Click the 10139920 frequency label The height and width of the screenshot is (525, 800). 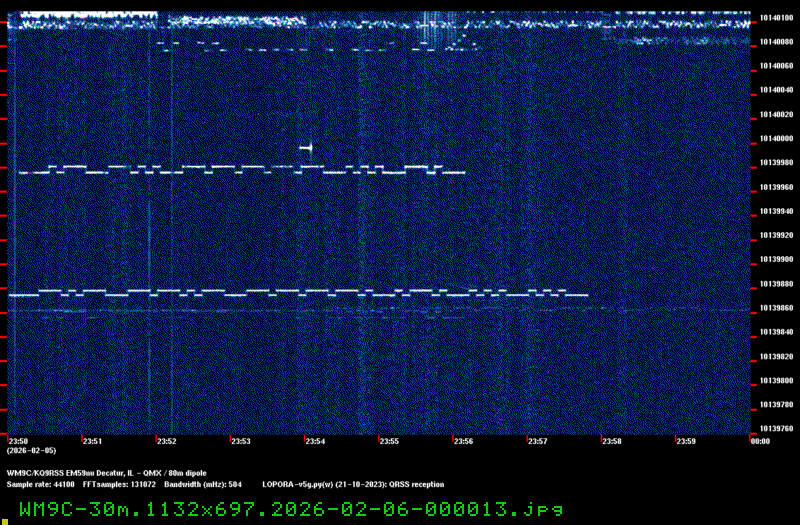tap(776, 235)
